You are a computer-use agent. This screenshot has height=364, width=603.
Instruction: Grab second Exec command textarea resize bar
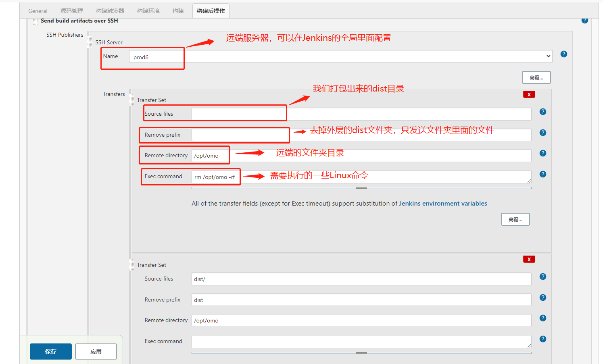pyautogui.click(x=361, y=353)
